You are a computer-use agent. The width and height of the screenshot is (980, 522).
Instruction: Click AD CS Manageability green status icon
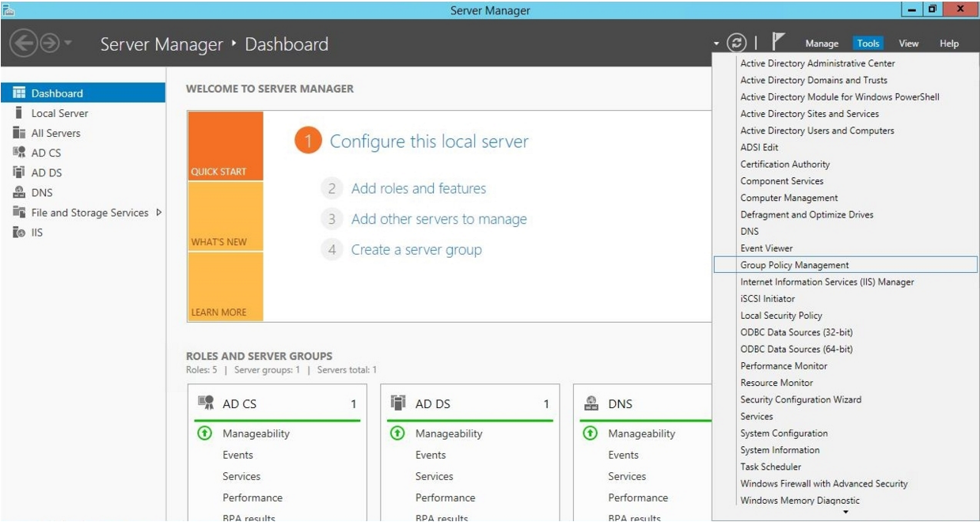pyautogui.click(x=203, y=433)
